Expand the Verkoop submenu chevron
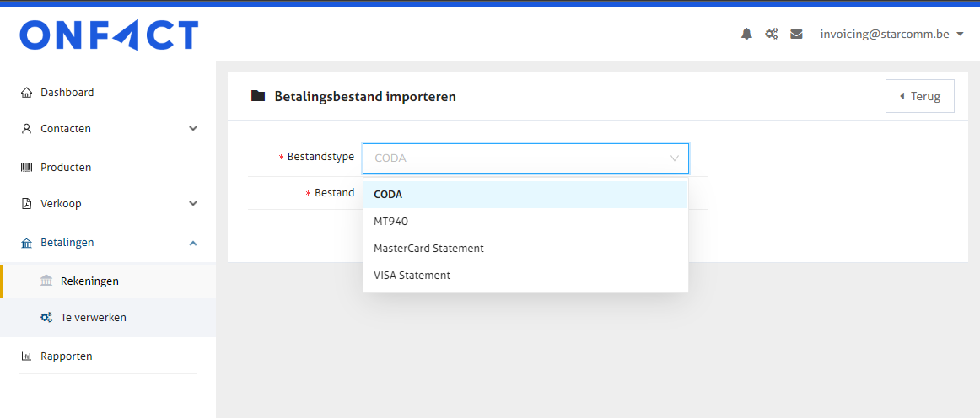 pos(193,203)
